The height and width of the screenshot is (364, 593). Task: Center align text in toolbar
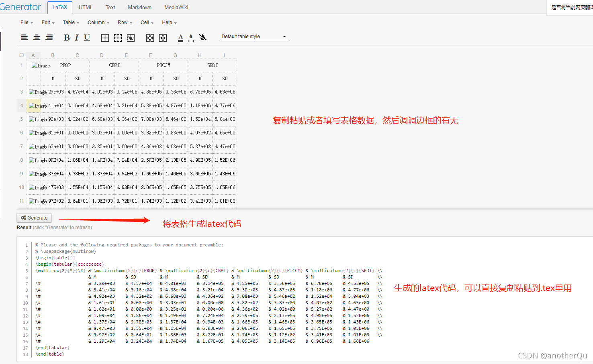(37, 37)
